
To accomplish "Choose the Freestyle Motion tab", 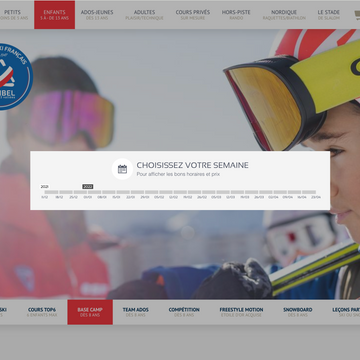I will [241, 312].
